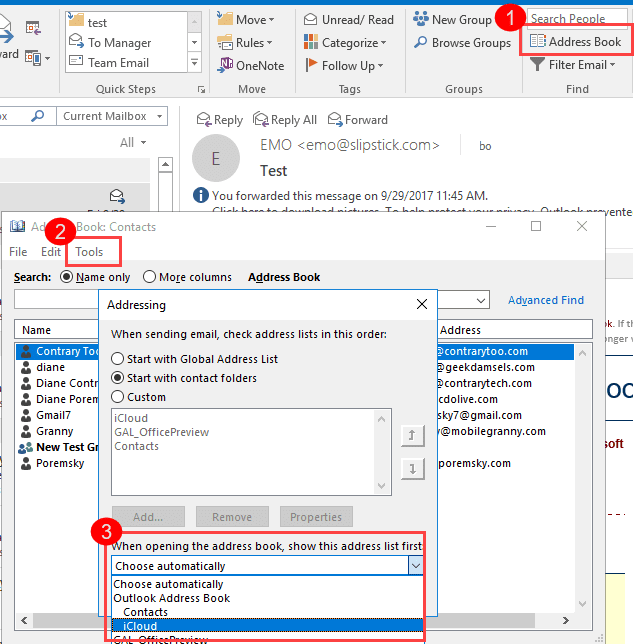Viewport: 634px width, 644px height.
Task: Open the Address Book from the ribbon
Action: tap(575, 41)
